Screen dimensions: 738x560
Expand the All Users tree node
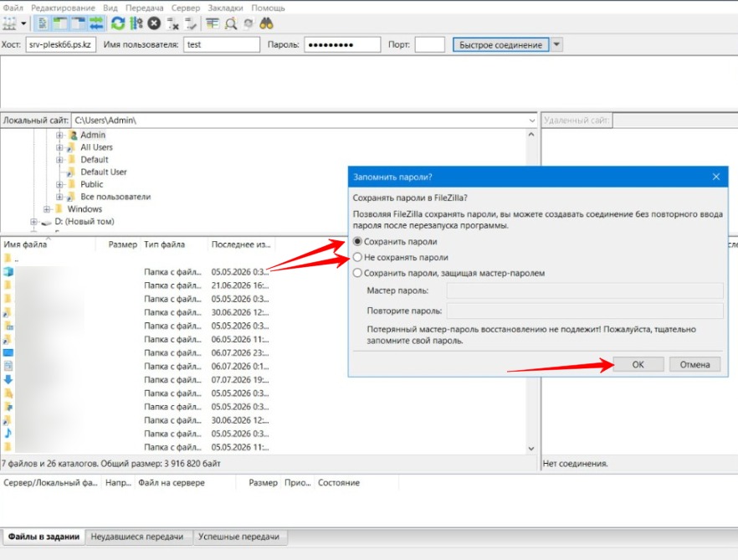(x=59, y=147)
